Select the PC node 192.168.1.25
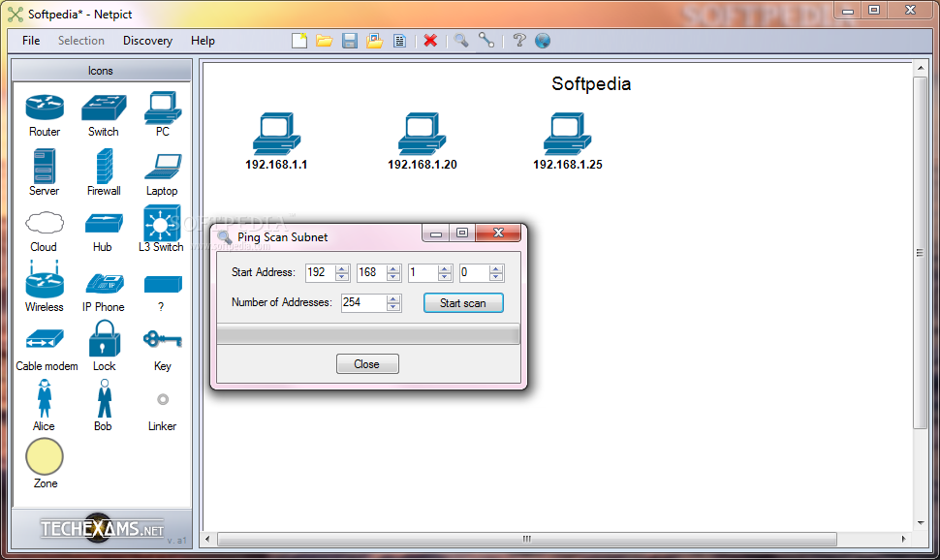 pyautogui.click(x=568, y=140)
